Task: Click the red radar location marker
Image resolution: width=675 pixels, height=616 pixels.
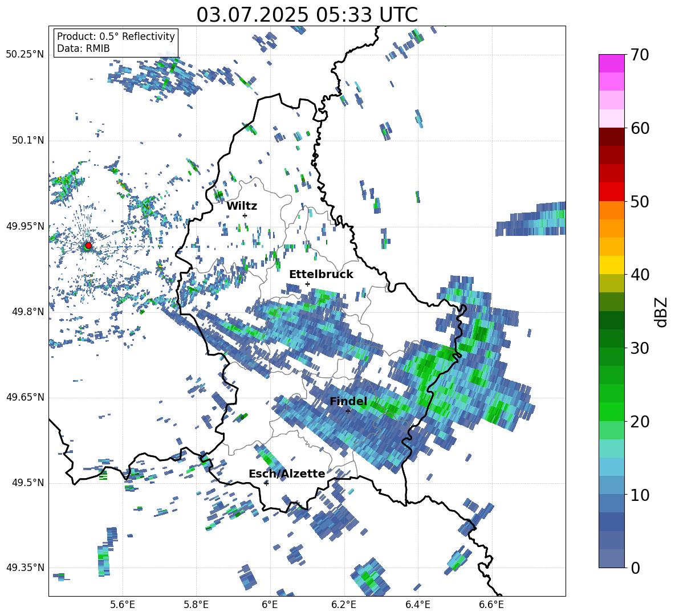Action: pyautogui.click(x=88, y=246)
